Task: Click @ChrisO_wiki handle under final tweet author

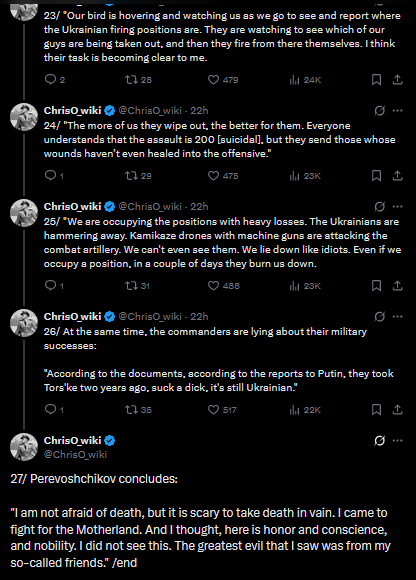Action: coord(75,454)
